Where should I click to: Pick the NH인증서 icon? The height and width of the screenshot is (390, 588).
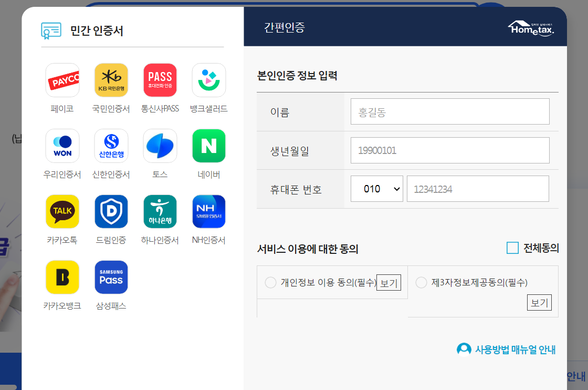pyautogui.click(x=209, y=211)
